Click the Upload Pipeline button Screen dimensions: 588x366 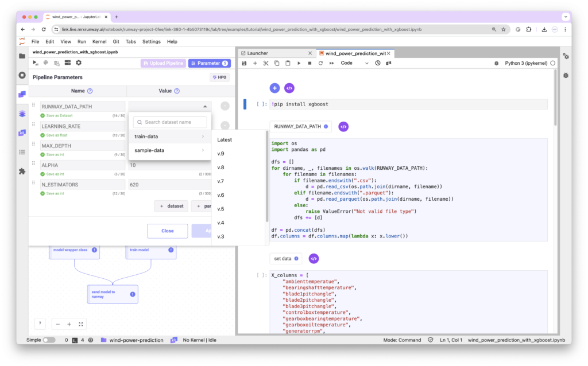(x=163, y=63)
